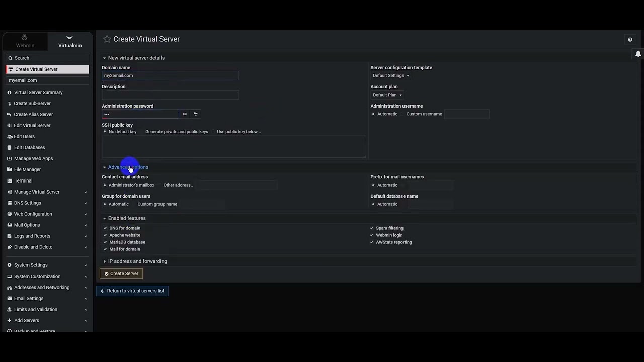This screenshot has width=644, height=362.
Task: Open the Server configuration template dropdown
Action: [390, 76]
